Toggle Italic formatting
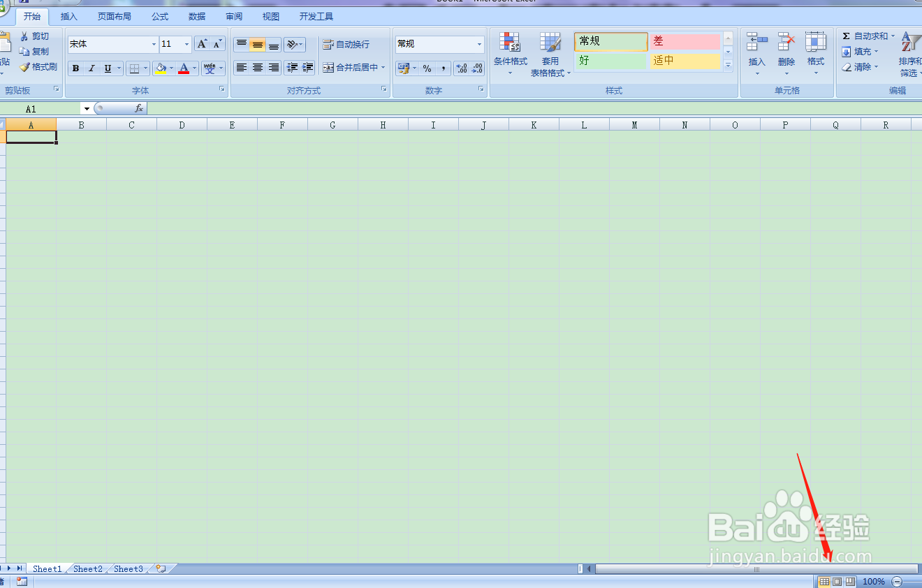 [92, 68]
